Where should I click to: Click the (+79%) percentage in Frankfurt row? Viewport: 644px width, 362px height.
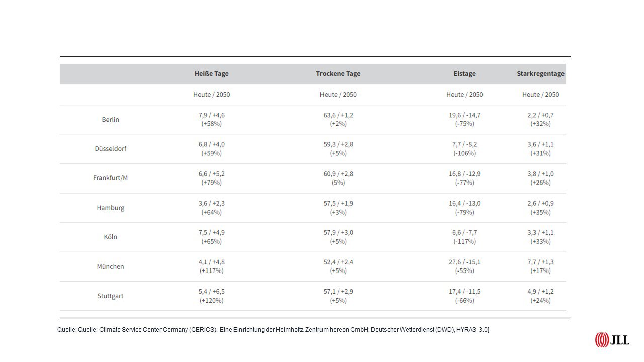pos(212,183)
